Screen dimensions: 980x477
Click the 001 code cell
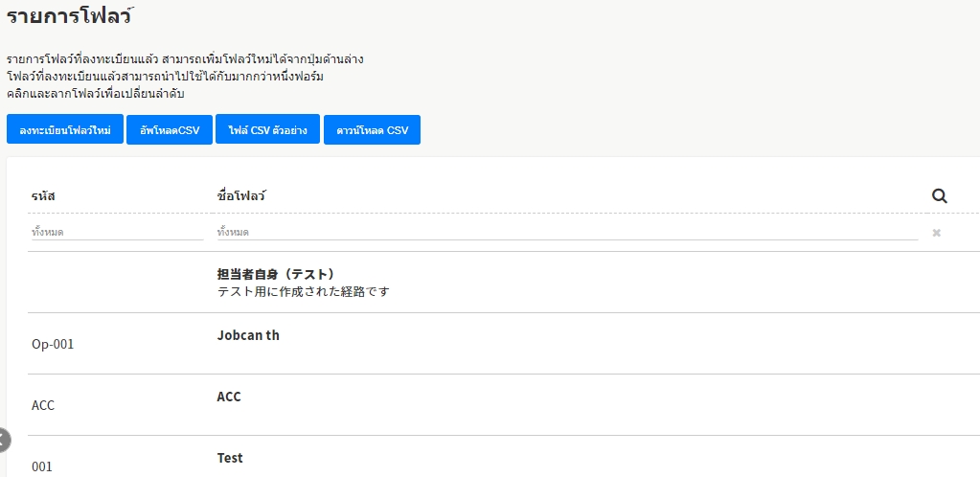click(42, 466)
